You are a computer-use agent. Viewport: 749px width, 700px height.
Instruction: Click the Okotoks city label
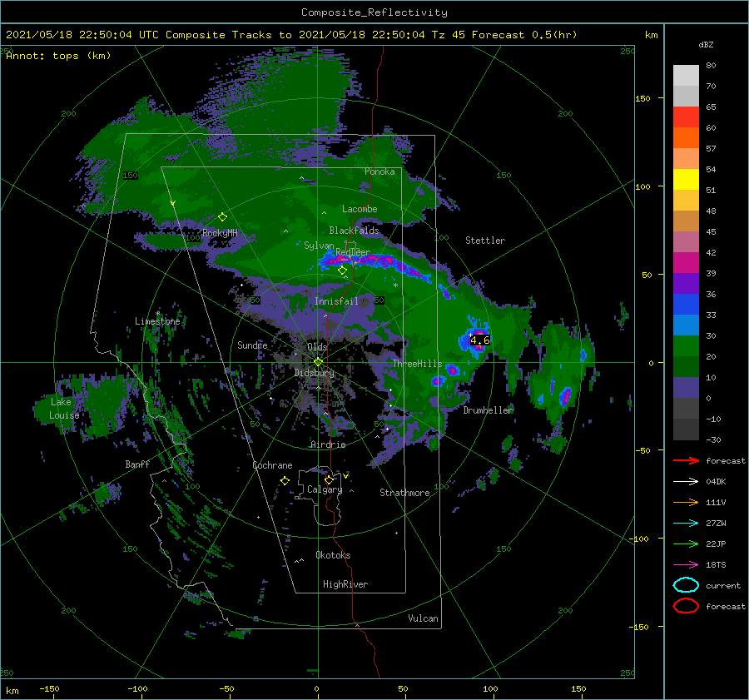click(333, 555)
